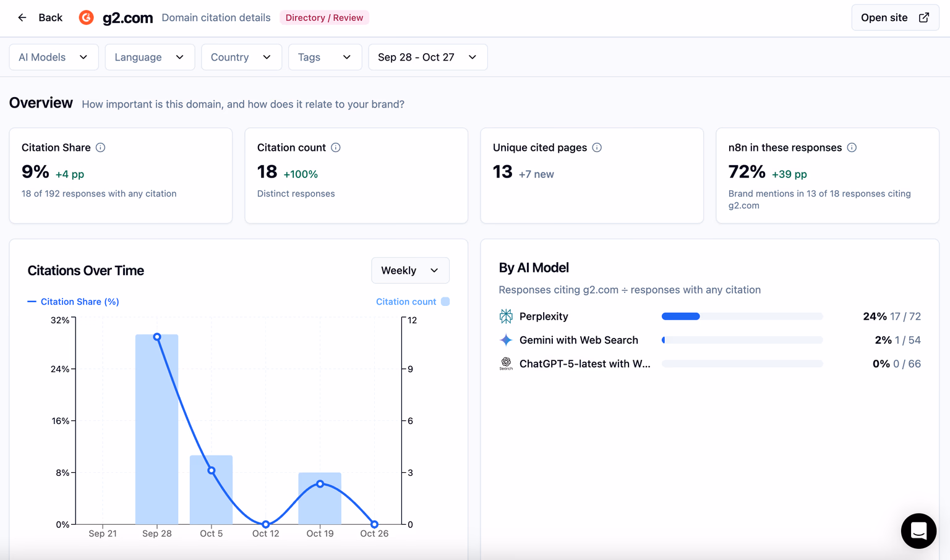Click the 24% 17 / 72 Perplexity value
950x560 pixels.
point(892,316)
